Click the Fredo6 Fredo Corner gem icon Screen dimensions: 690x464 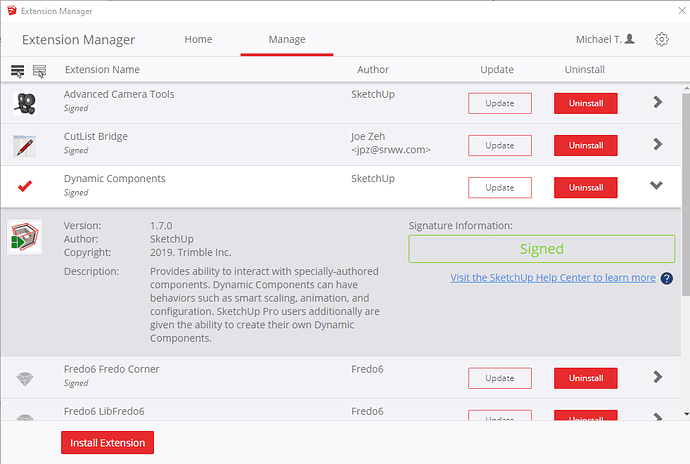25,378
